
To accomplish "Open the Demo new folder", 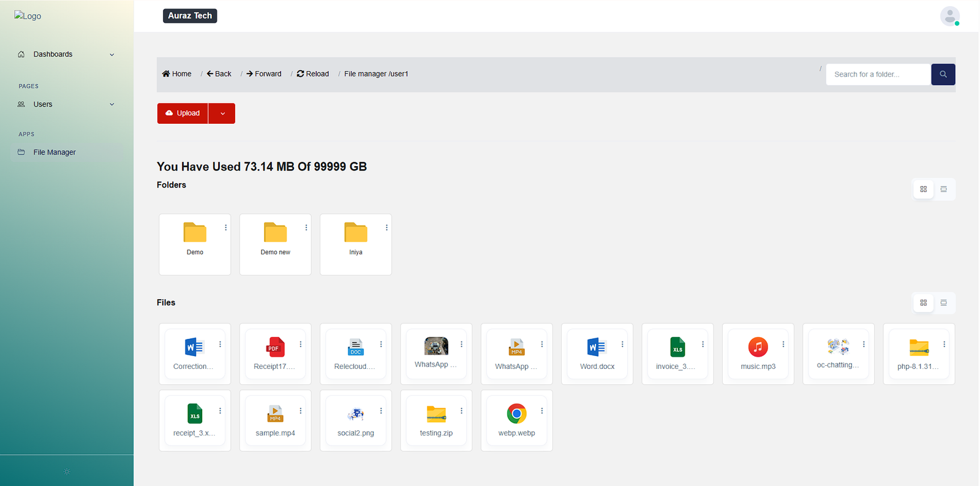I will pyautogui.click(x=275, y=234).
